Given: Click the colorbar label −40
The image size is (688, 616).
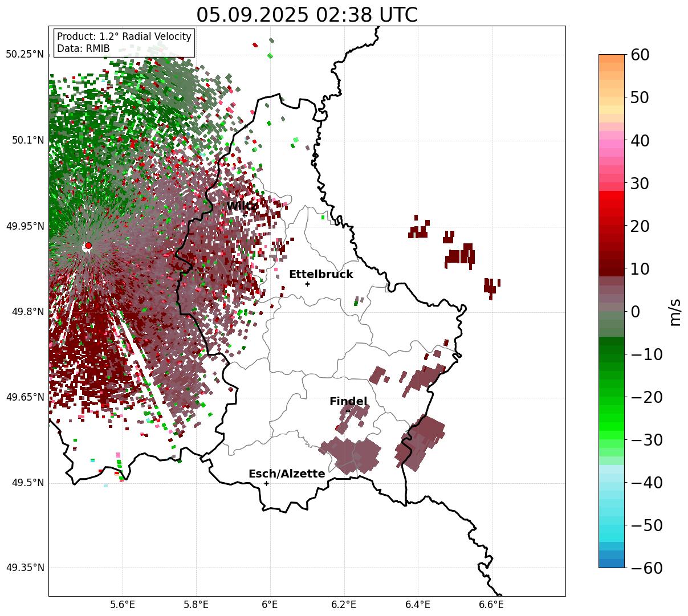Looking at the screenshot, I should pos(646,483).
